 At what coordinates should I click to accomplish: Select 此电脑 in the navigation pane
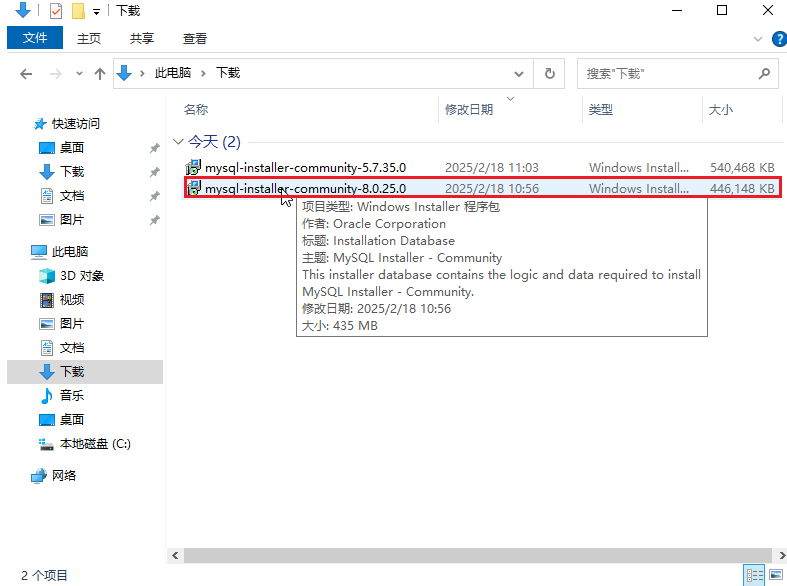[x=70, y=251]
